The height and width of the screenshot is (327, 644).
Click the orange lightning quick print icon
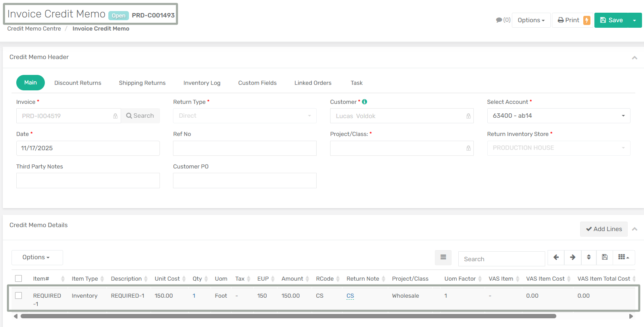pyautogui.click(x=586, y=20)
